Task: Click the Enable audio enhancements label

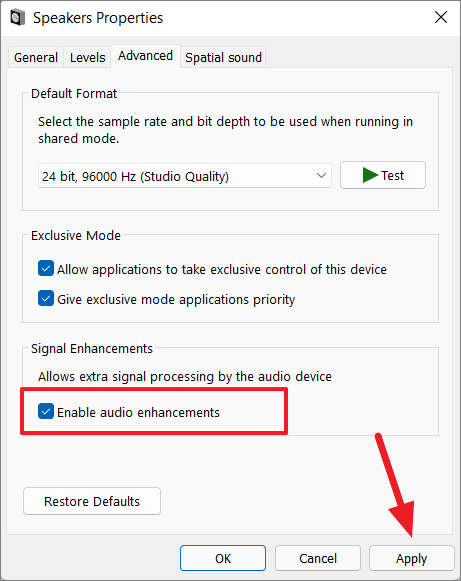Action: coord(138,412)
